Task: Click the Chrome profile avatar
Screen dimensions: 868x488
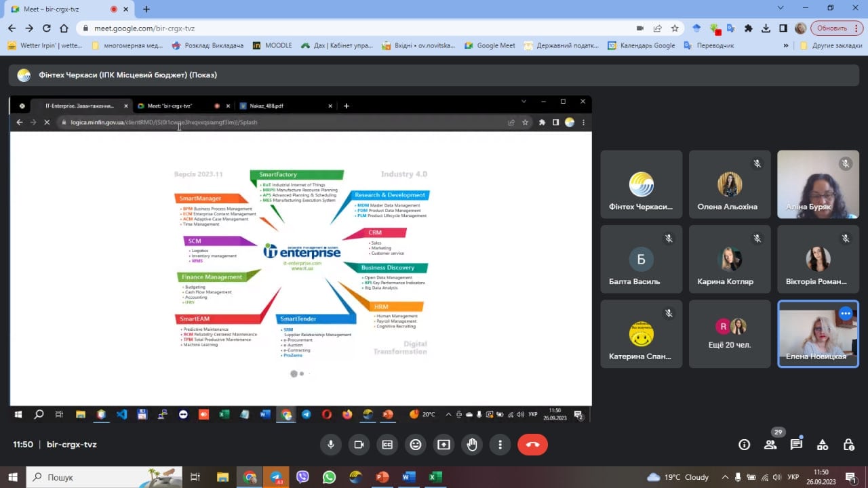Action: [x=801, y=28]
